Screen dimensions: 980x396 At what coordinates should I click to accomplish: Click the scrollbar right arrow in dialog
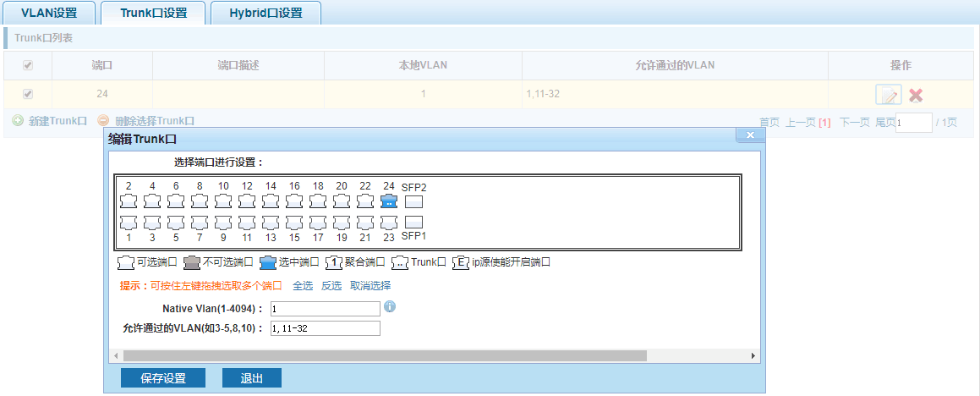753,355
